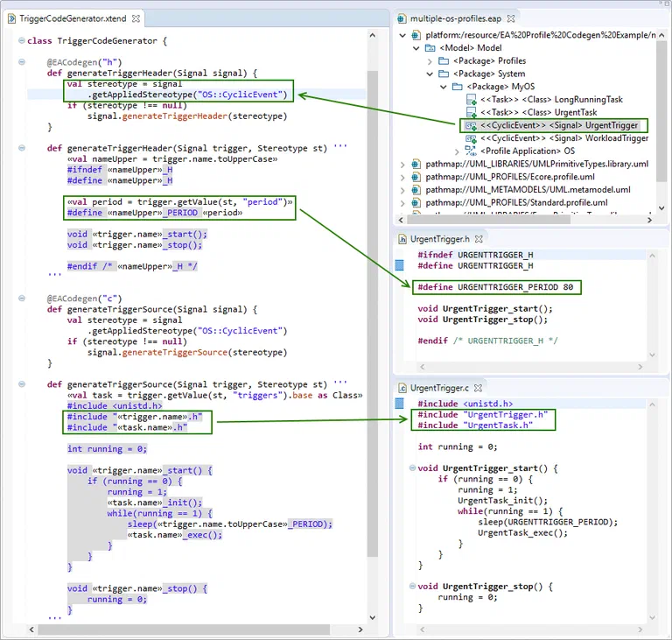The height and width of the screenshot is (640, 672).
Task: Fold generateTriggerSource(Signal trigger, Stereotype st) block
Action: pos(21,384)
